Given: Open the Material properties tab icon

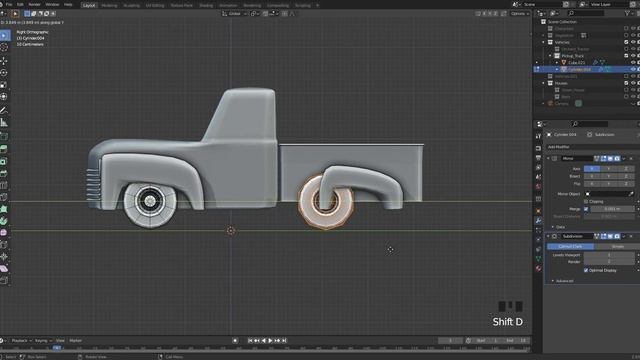Looking at the screenshot, I should pyautogui.click(x=538, y=269).
